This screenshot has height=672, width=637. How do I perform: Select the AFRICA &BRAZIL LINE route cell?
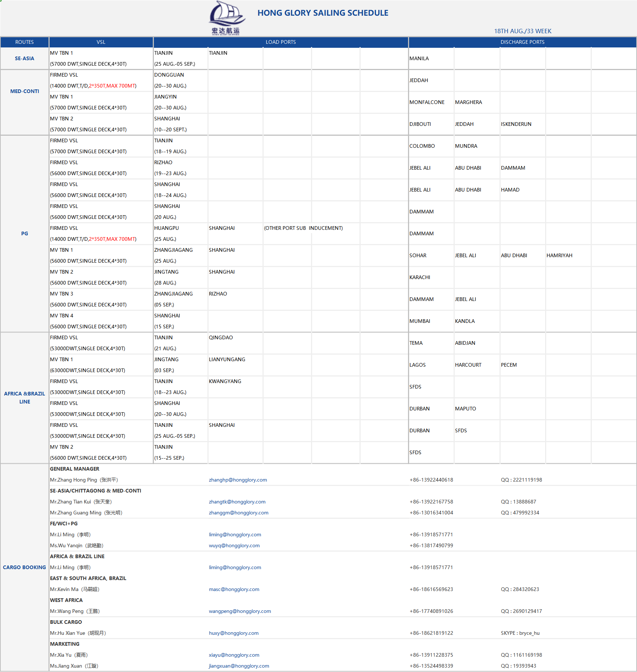tap(24, 398)
